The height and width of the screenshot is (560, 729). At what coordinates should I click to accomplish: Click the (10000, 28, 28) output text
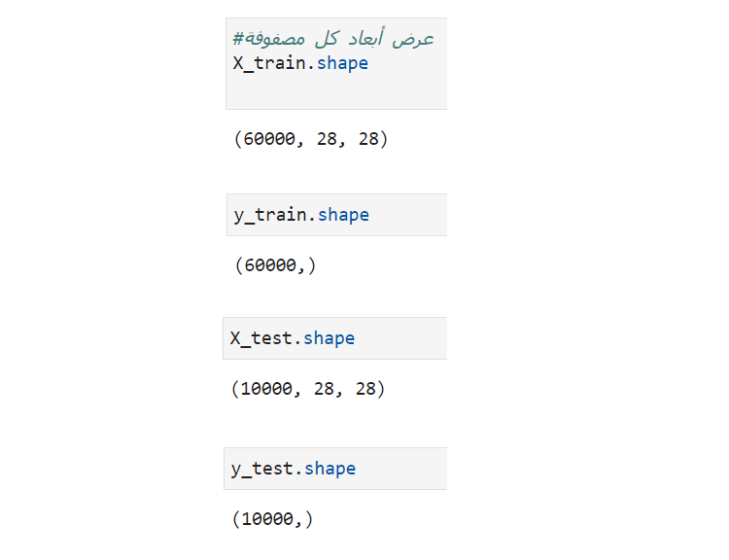click(308, 388)
